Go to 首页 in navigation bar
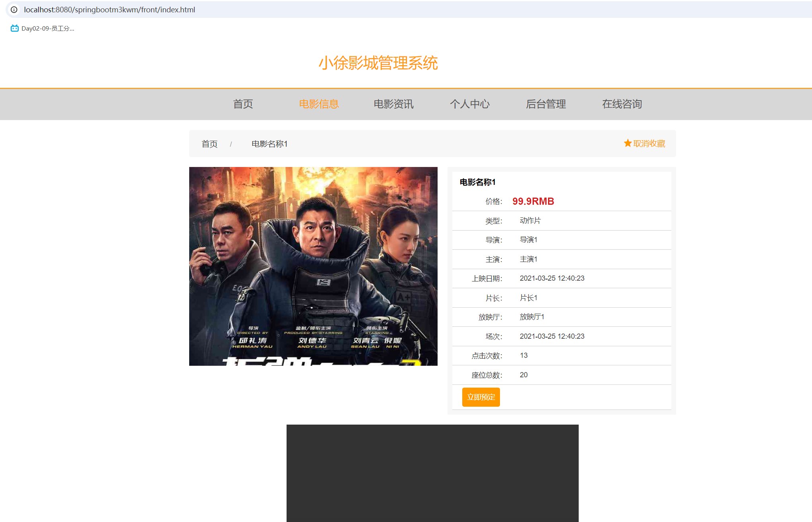 pyautogui.click(x=243, y=104)
